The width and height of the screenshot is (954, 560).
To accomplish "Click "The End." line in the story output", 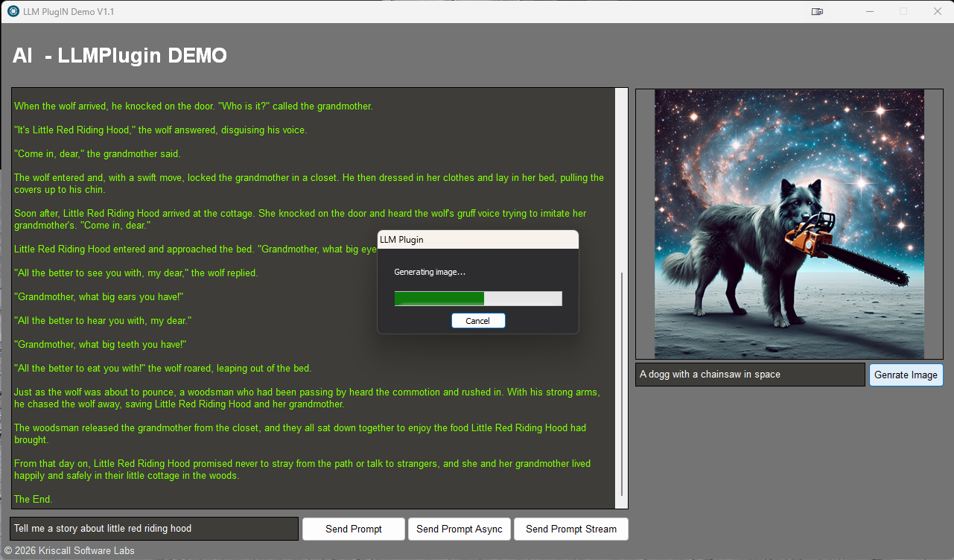I will [34, 499].
